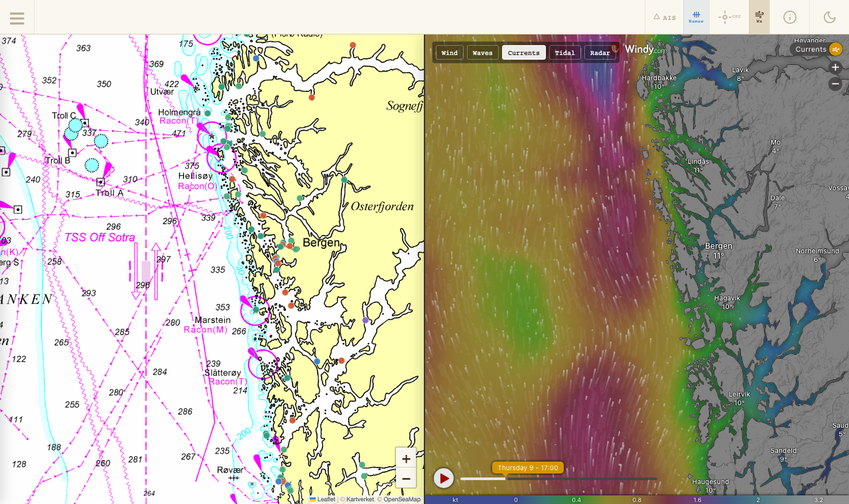Viewport: 849px width, 504px height.
Task: Click the Sognefj label on chart
Action: pos(405,106)
